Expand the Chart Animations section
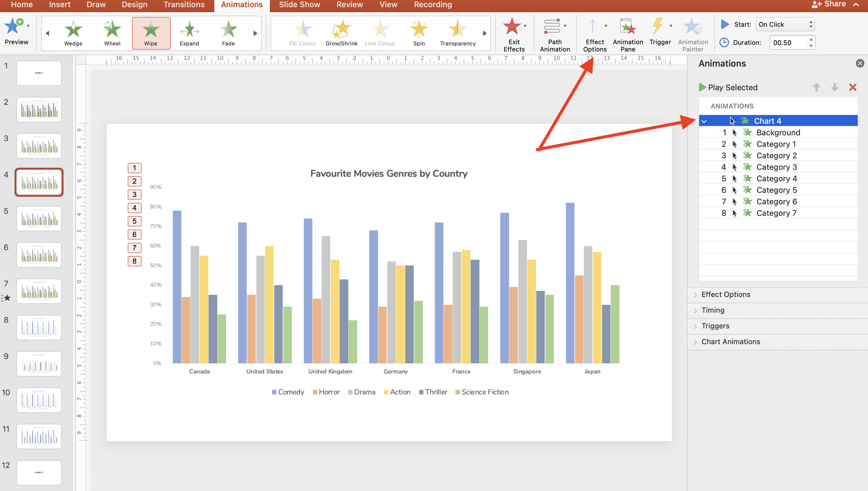Viewport: 868px width, 491px height. 731,341
